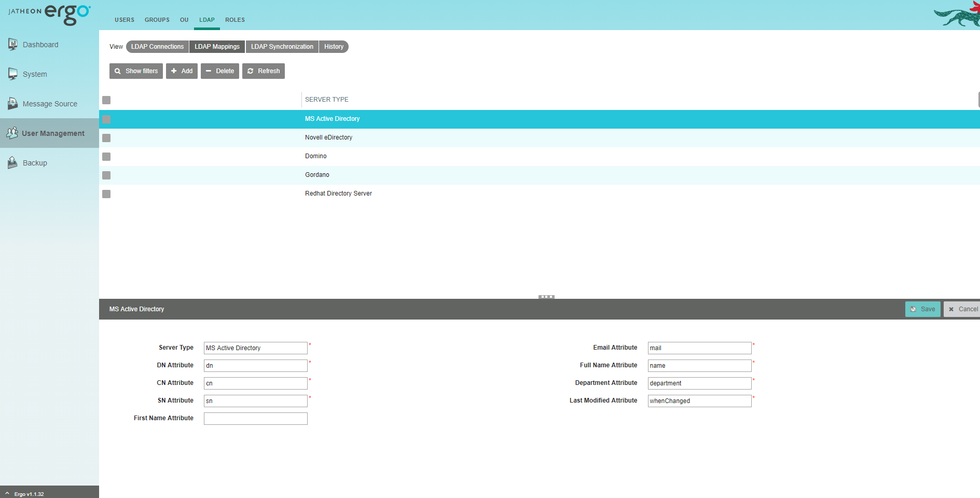Click the Show filters button
Screen dimensions: 980x498
136,71
